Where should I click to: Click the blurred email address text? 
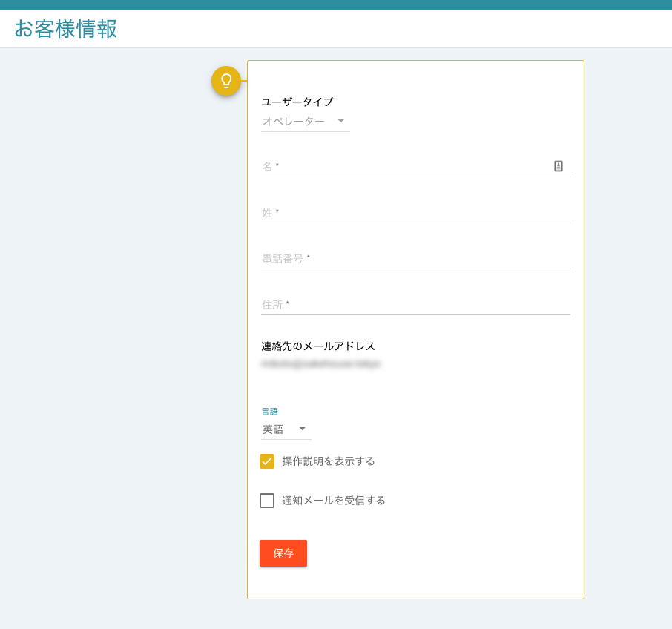click(320, 363)
